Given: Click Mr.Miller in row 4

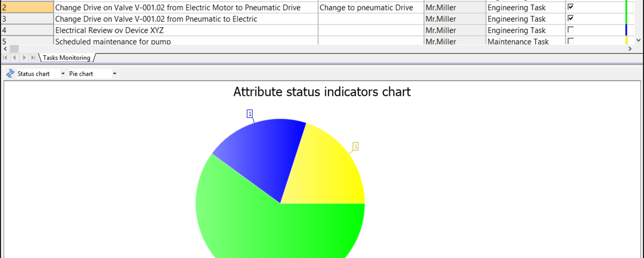Looking at the screenshot, I should 454,30.
